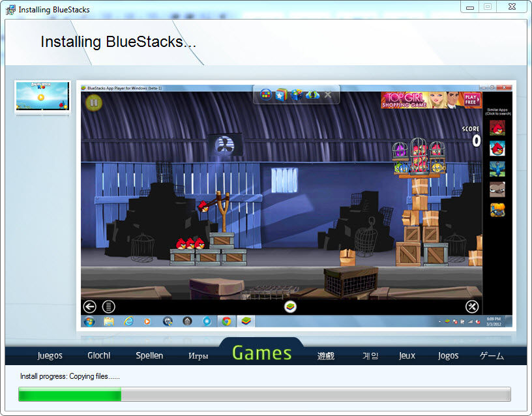The height and width of the screenshot is (416, 532).
Task: Click the yellow pause button in the game
Action: [94, 102]
